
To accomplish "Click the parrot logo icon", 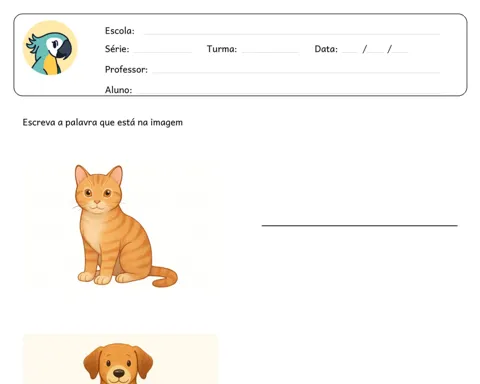I will [x=50, y=48].
